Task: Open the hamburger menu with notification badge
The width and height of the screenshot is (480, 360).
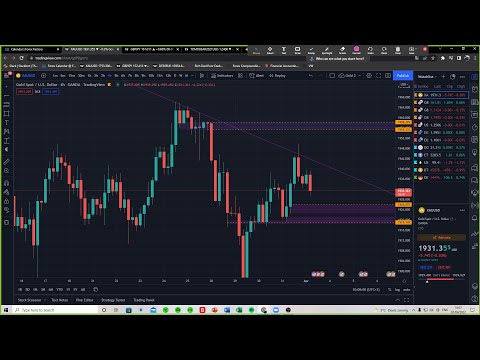Action: pyautogui.click(x=6, y=76)
